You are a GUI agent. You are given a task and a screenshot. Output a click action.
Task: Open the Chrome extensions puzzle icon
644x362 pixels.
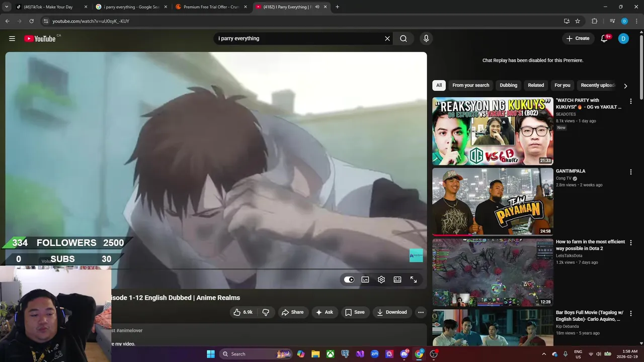(594, 21)
